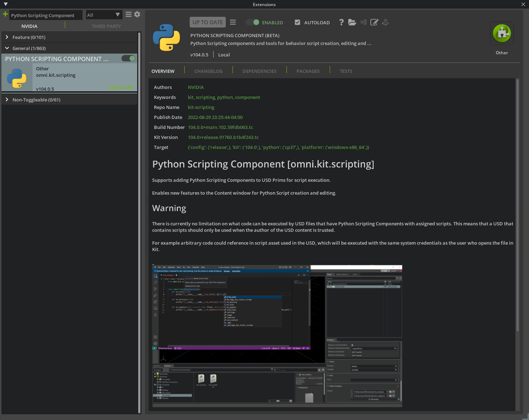Switch to the DEPENDENCIES tab
The width and height of the screenshot is (529, 420).
[259, 71]
